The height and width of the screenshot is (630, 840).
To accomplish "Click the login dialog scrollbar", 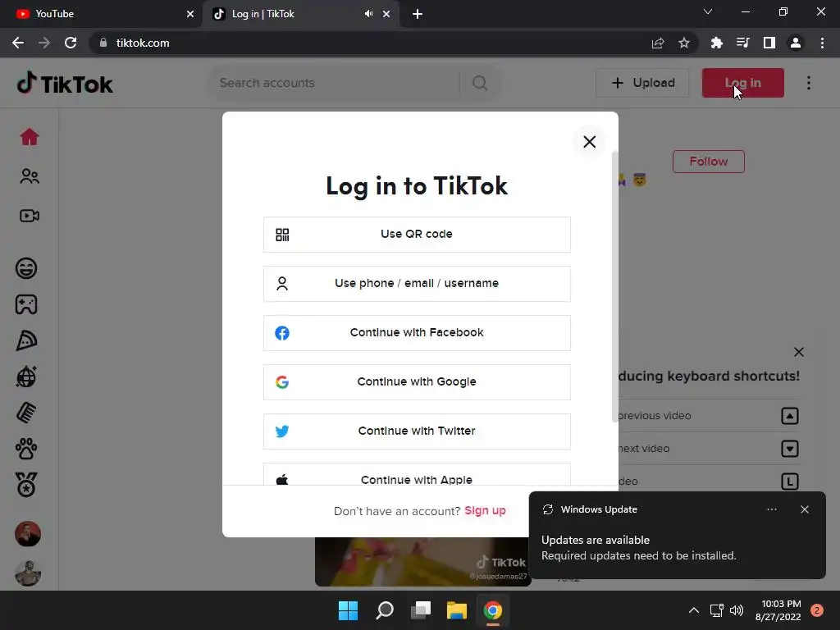I will point(615,286).
